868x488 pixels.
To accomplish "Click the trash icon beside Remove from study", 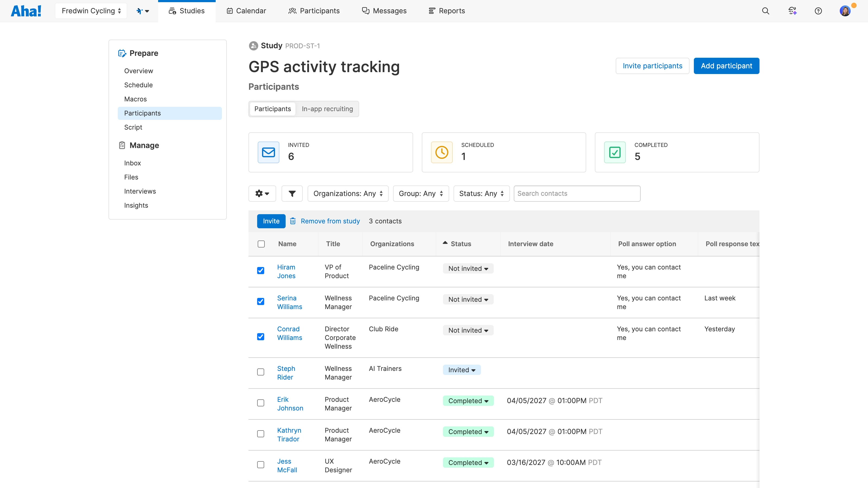I will click(x=293, y=221).
